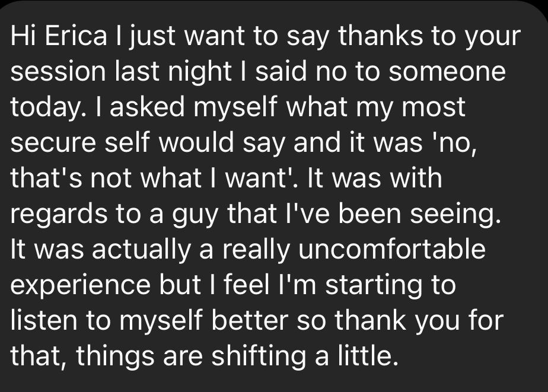Click the word 'experience' at line start

click(81, 286)
